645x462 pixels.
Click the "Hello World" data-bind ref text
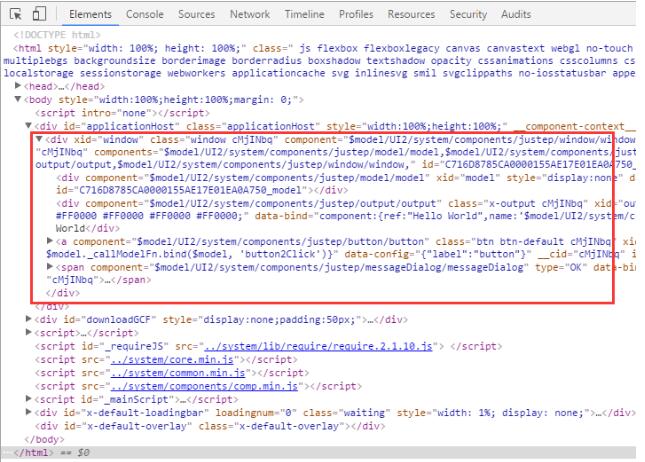(444, 216)
